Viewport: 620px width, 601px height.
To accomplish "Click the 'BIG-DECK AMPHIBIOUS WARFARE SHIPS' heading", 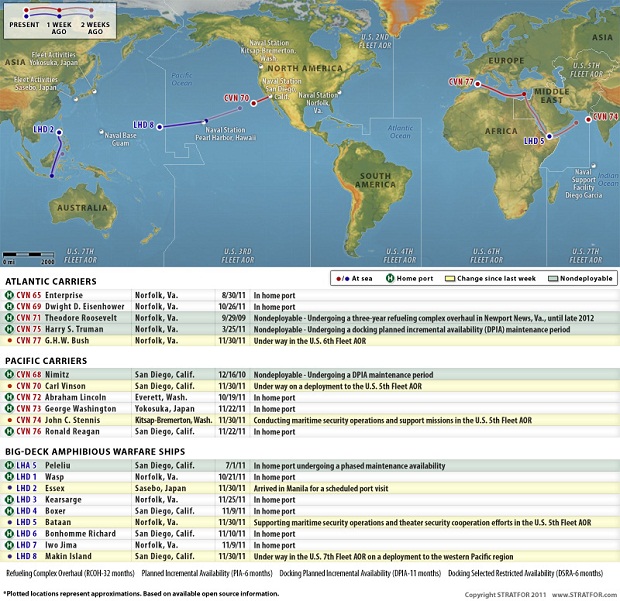I will (95, 452).
